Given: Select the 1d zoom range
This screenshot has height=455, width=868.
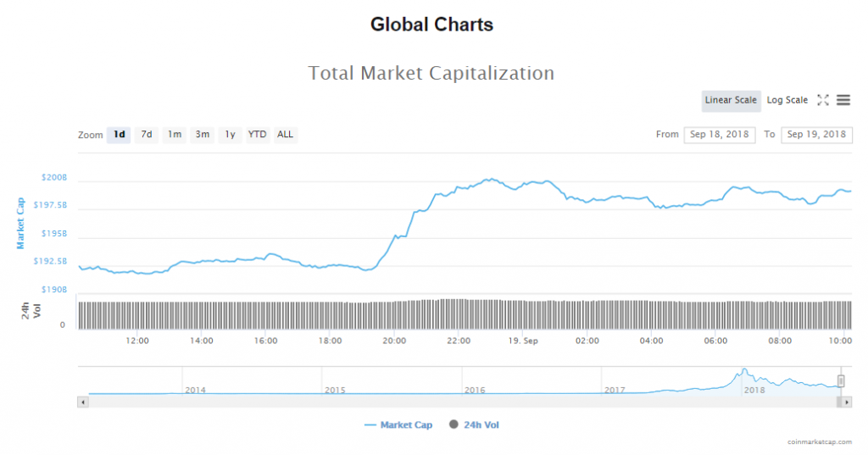Looking at the screenshot, I should (120, 135).
